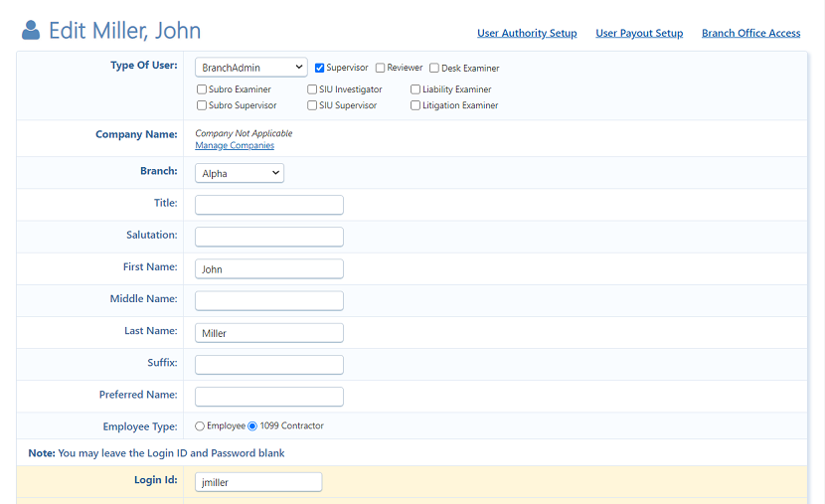Click the Login ID and Password note text
The width and height of the screenshot is (825, 504).
click(156, 453)
